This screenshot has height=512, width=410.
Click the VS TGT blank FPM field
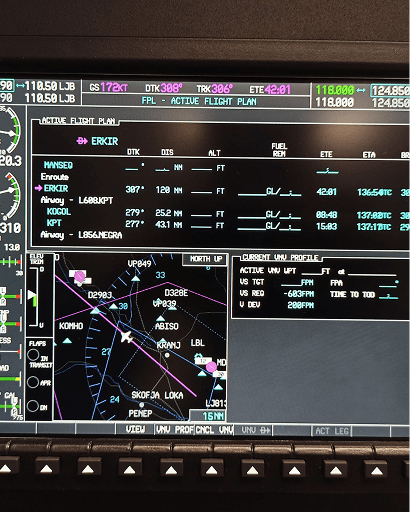click(297, 283)
